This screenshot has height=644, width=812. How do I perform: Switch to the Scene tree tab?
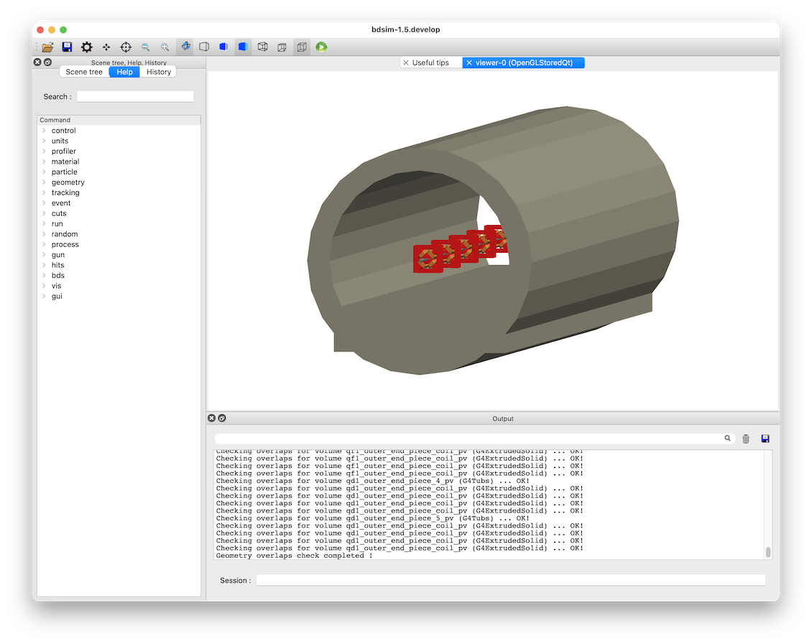84,72
